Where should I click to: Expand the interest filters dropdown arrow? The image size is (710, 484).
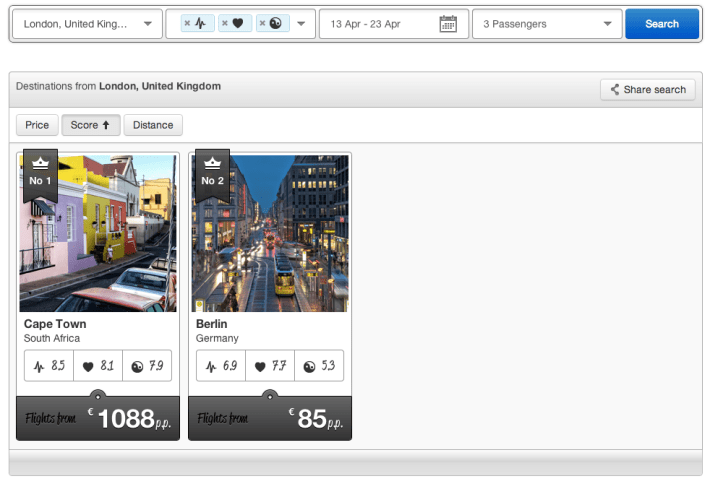301,24
